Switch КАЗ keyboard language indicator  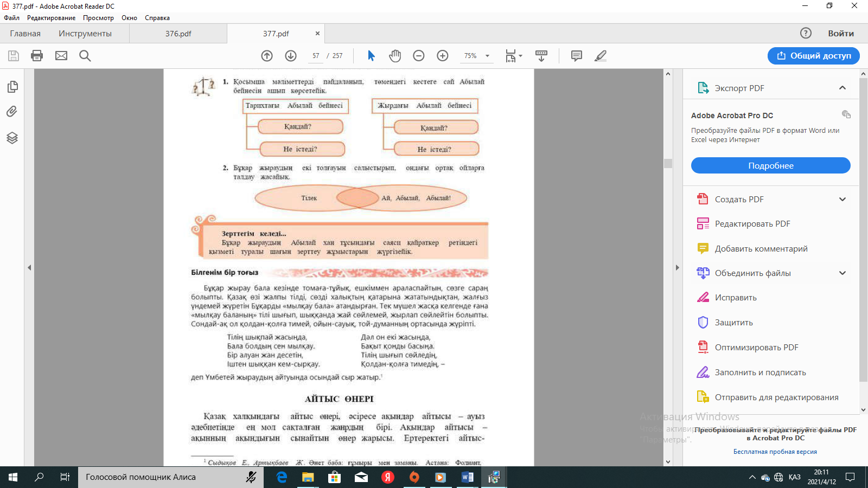(x=794, y=477)
